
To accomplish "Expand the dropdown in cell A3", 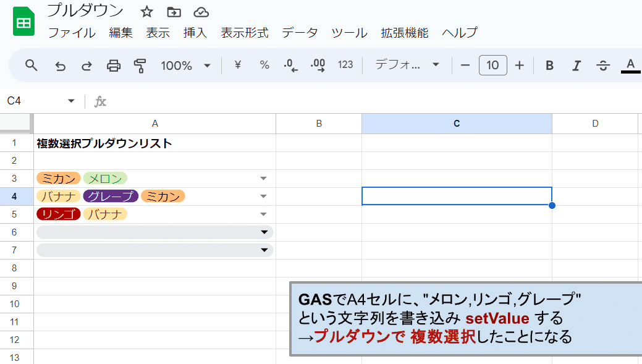I will pyautogui.click(x=263, y=179).
